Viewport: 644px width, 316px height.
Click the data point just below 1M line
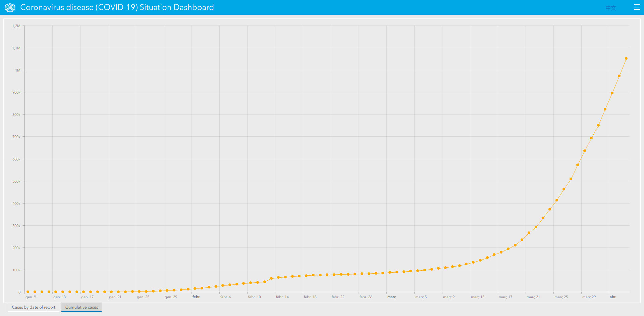pyautogui.click(x=619, y=76)
